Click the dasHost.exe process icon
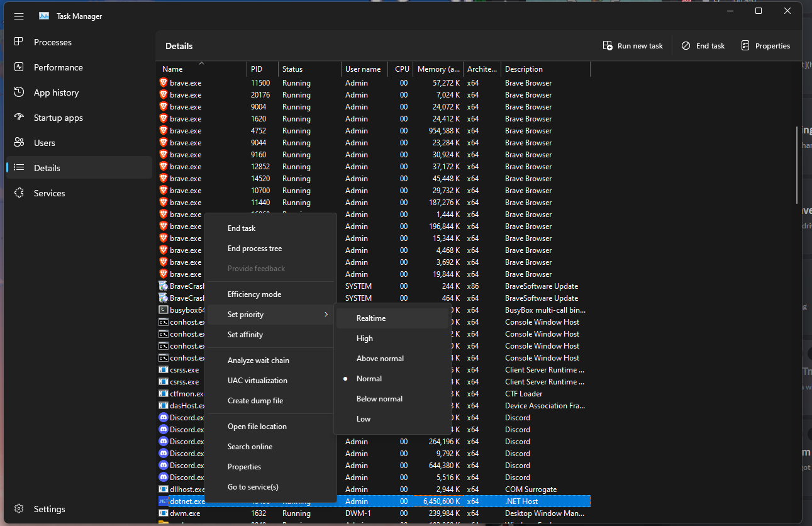Viewport: 812px width, 526px height. point(164,406)
